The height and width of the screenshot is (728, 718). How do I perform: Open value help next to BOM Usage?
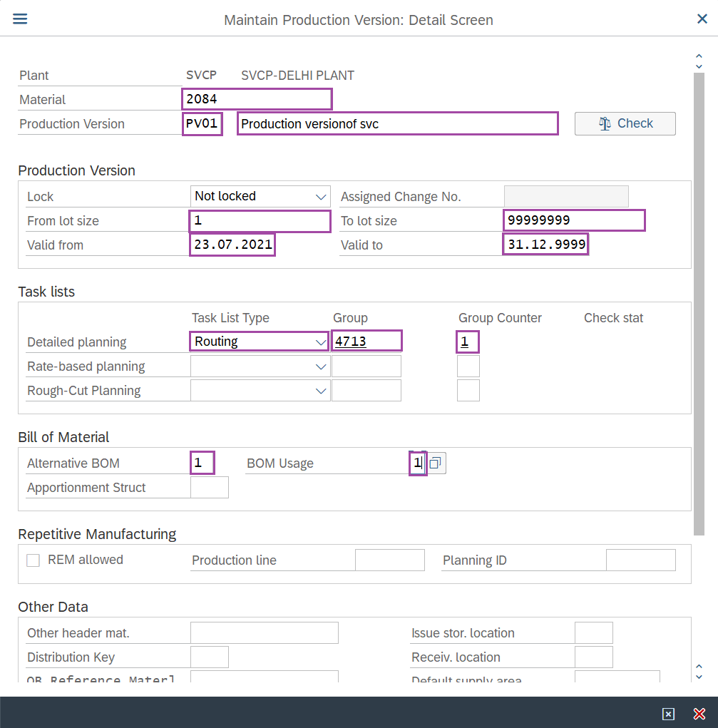(436, 463)
